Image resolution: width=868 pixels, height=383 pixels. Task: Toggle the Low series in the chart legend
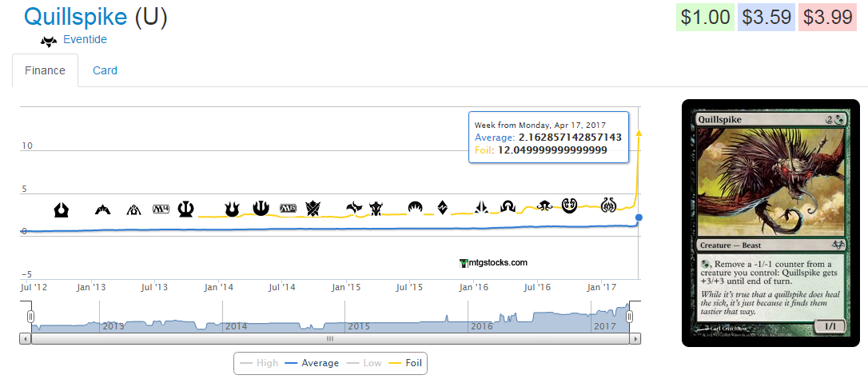[x=364, y=363]
